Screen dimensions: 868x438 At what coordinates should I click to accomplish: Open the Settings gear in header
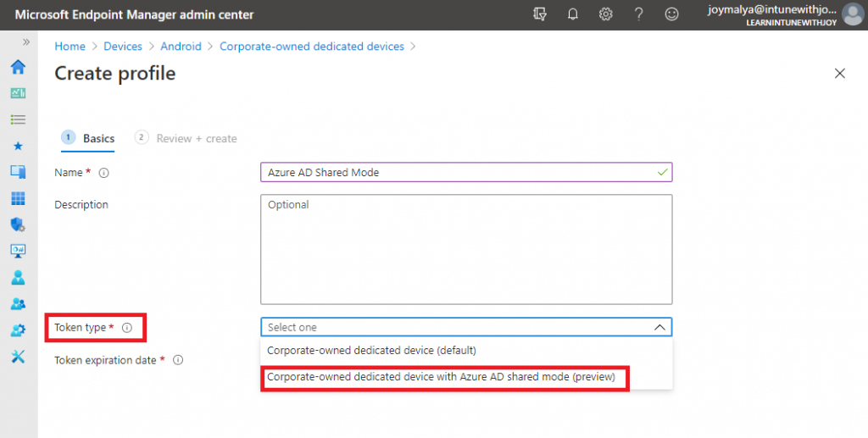click(x=605, y=14)
